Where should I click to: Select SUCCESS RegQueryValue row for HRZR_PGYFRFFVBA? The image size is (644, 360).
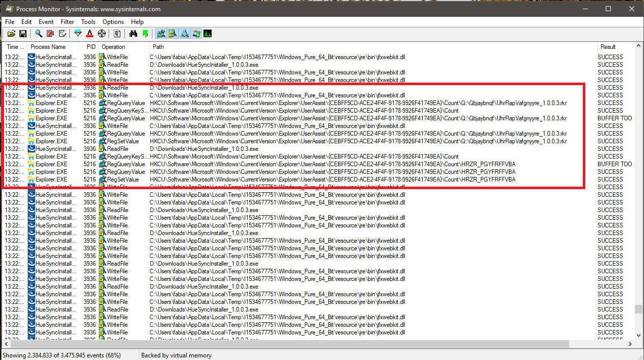[318, 172]
